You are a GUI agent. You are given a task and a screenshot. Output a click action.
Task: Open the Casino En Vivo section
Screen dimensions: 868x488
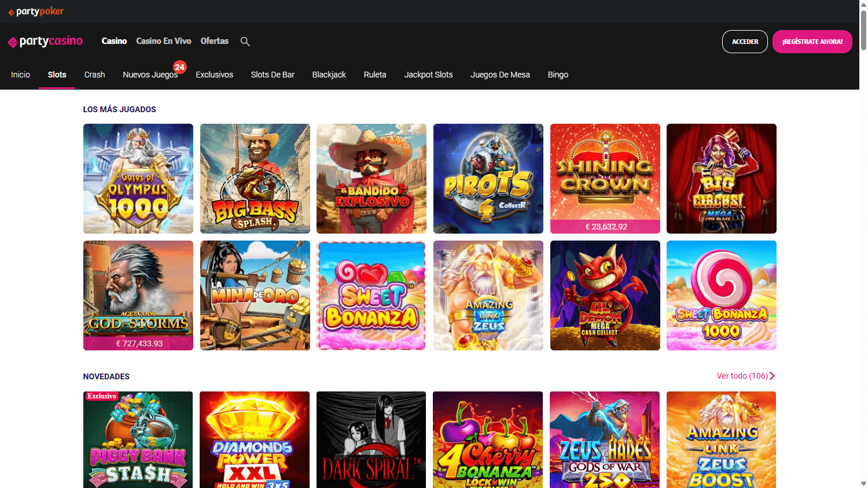(164, 41)
